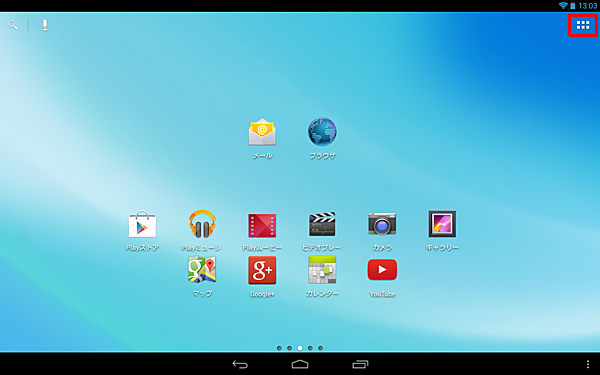Tap the Back navigation button
This screenshot has width=600, height=375.
tap(240, 364)
